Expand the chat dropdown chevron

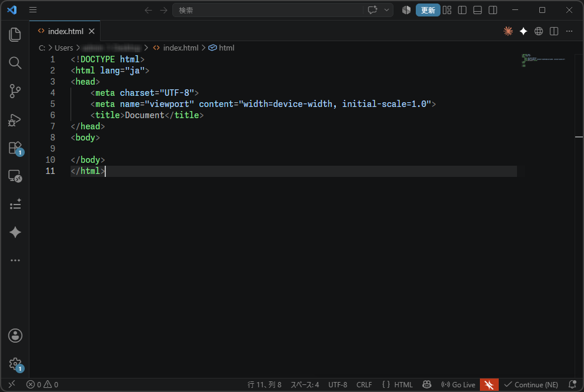coord(386,10)
